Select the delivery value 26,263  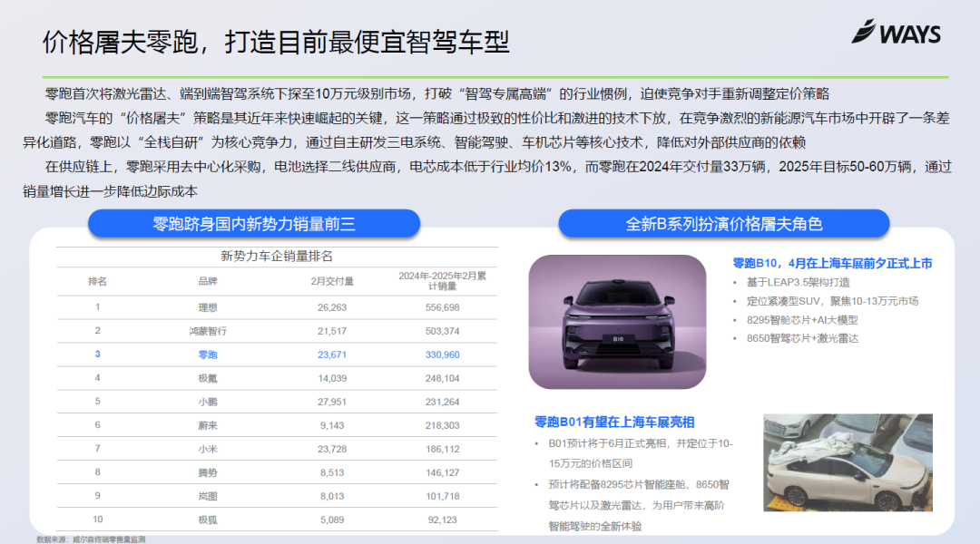coord(332,307)
